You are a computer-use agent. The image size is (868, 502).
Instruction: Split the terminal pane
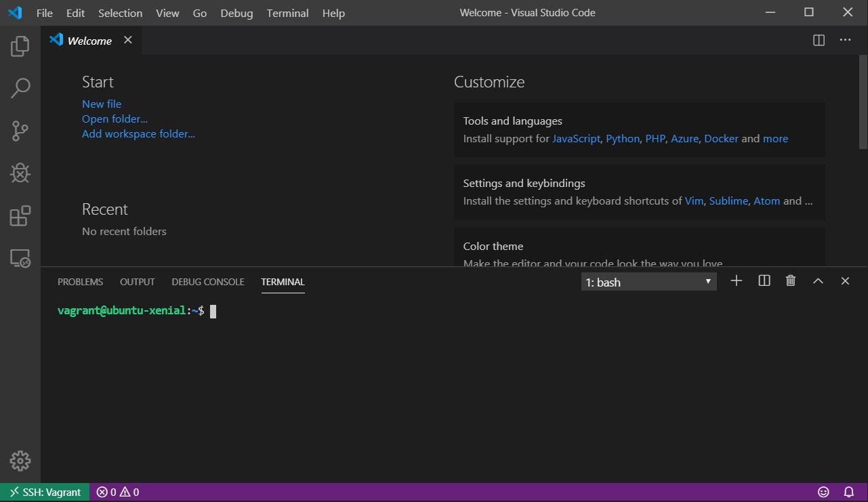tap(763, 280)
